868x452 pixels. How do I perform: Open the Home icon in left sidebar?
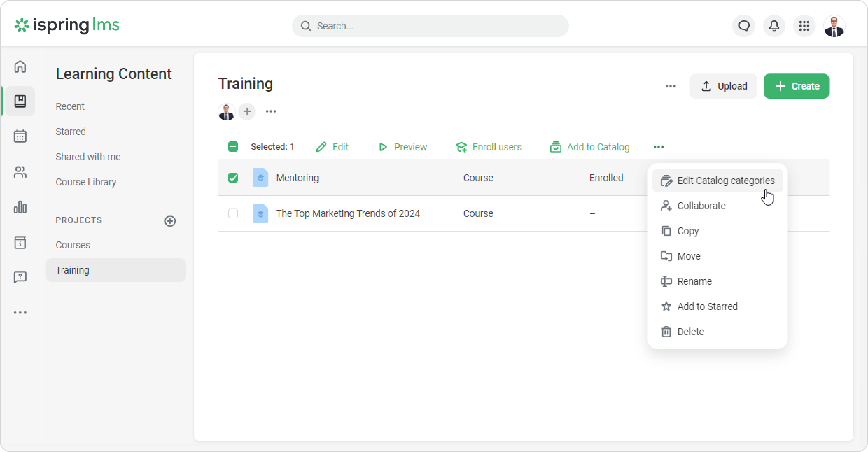(20, 66)
